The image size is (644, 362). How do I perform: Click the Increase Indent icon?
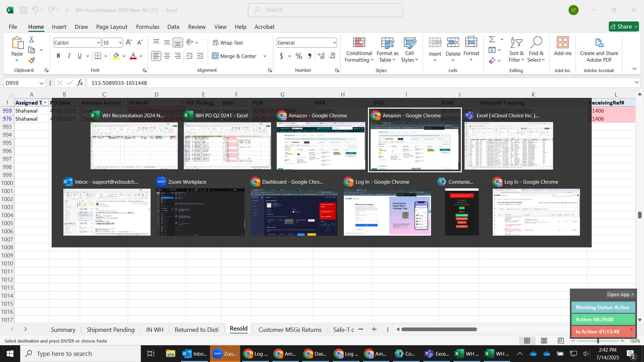[x=200, y=56]
